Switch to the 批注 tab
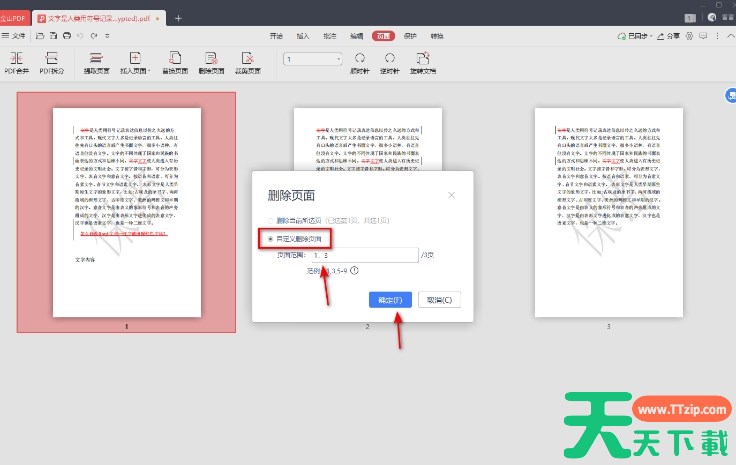Screen dimensions: 736x465 coord(330,36)
